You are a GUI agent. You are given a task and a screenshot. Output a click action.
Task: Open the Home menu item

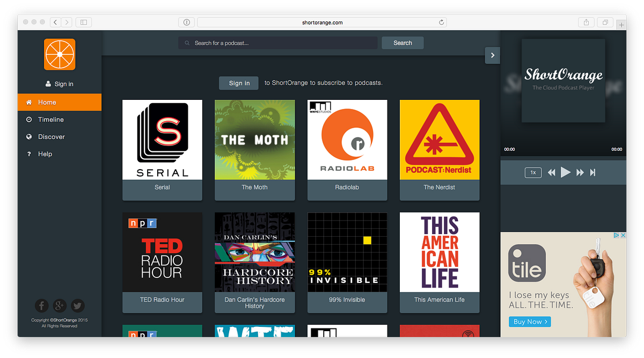(60, 102)
